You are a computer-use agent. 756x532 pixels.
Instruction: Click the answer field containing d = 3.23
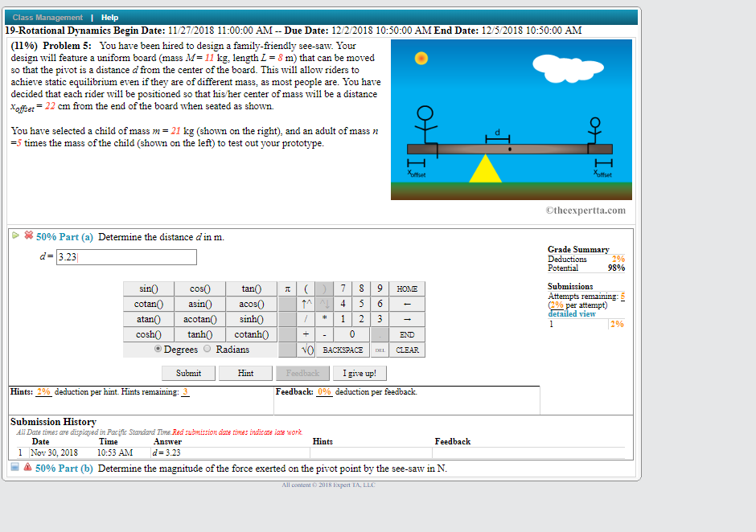[x=125, y=256]
